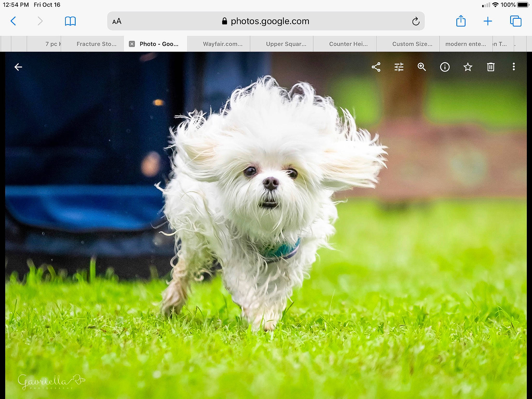Open the photo edit sliders tool

pyautogui.click(x=398, y=67)
